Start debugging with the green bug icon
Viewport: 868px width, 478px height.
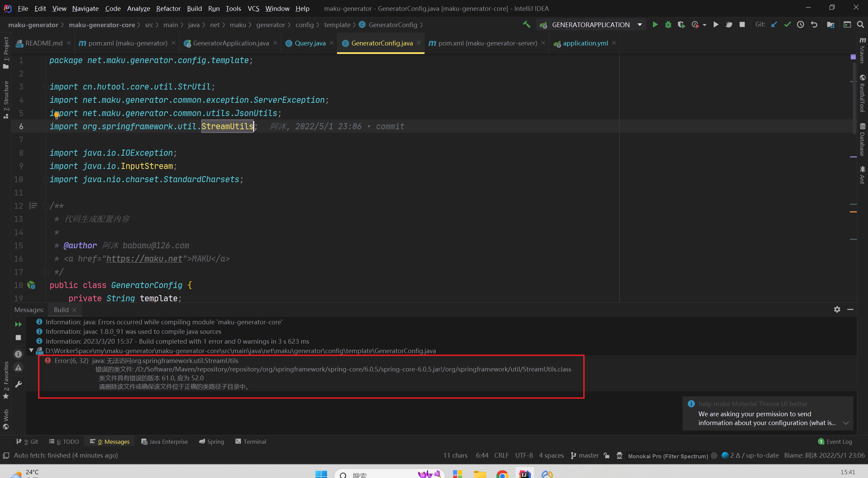668,24
